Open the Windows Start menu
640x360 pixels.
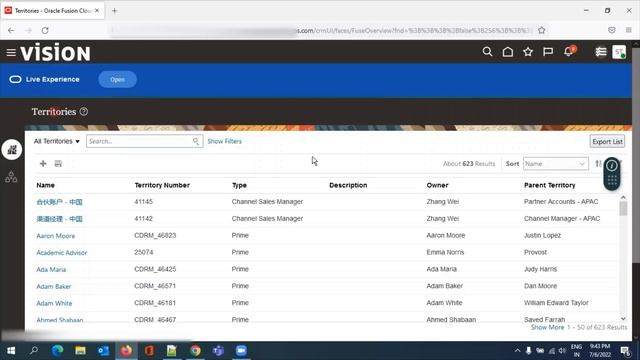(11, 351)
